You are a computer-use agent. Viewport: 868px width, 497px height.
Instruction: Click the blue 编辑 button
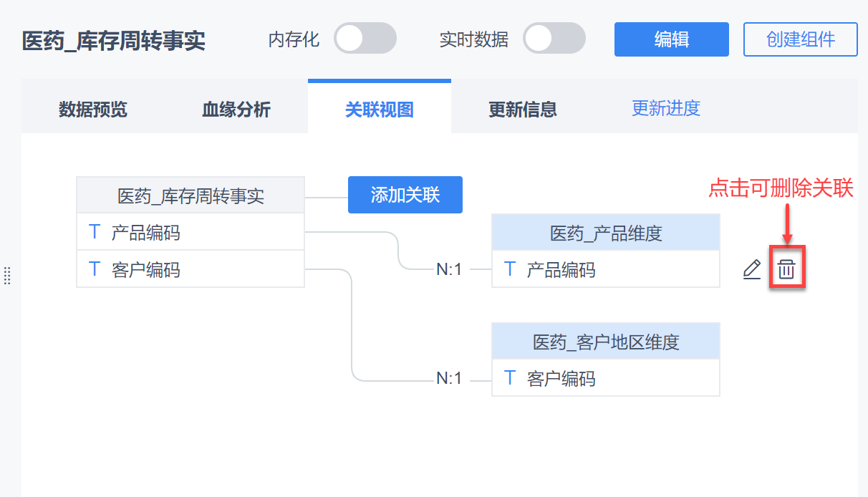671,39
